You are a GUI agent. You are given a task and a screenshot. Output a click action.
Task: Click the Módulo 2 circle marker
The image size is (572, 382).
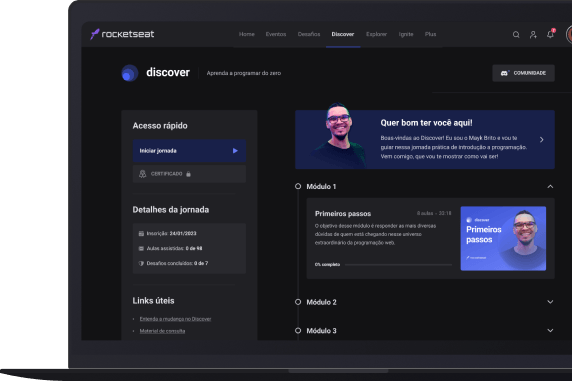[298, 302]
